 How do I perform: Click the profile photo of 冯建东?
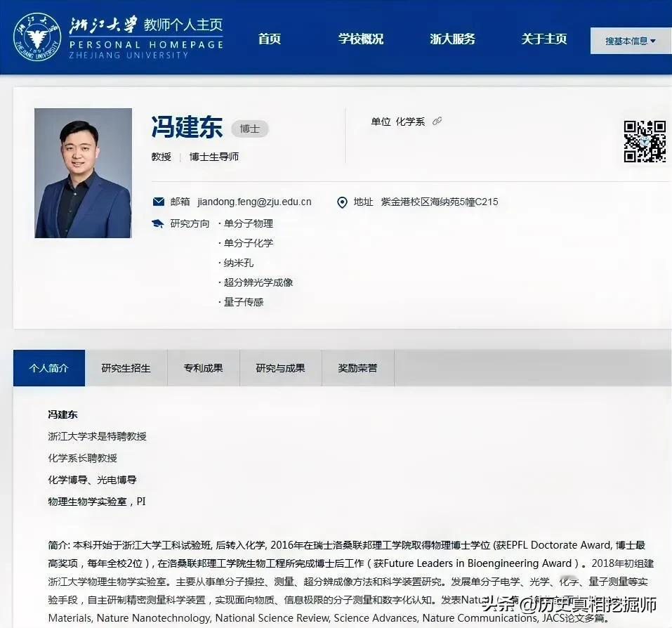pos(83,173)
